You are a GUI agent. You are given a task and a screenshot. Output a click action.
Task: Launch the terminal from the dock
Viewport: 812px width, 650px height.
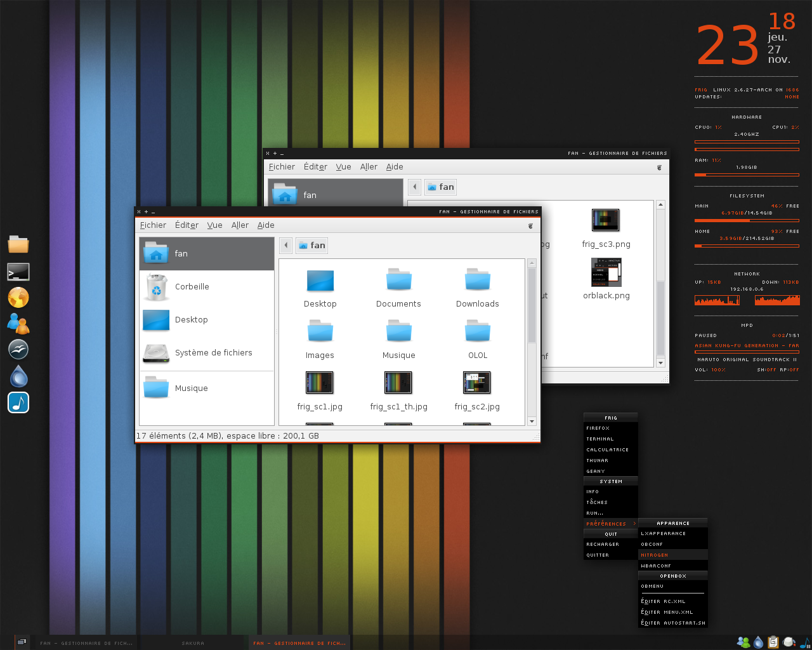(18, 272)
